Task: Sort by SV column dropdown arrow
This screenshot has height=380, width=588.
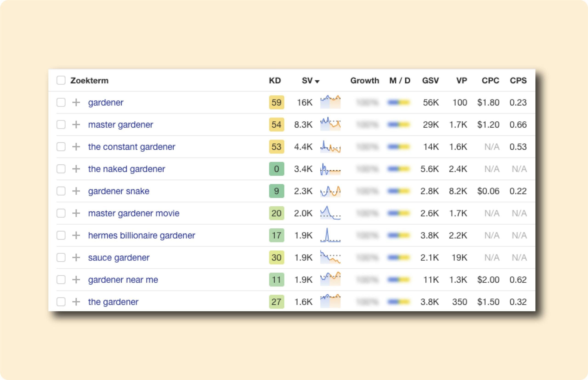Action: tap(317, 81)
